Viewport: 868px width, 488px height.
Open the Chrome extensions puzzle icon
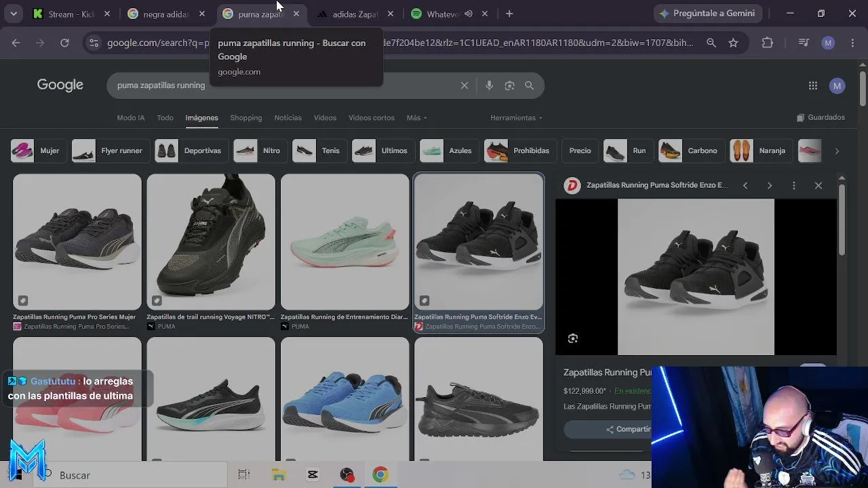(768, 43)
